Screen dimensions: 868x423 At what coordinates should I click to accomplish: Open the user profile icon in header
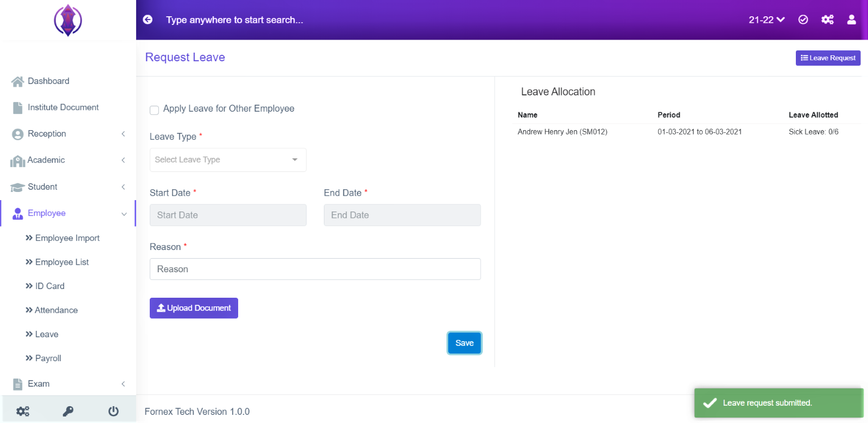click(x=852, y=20)
